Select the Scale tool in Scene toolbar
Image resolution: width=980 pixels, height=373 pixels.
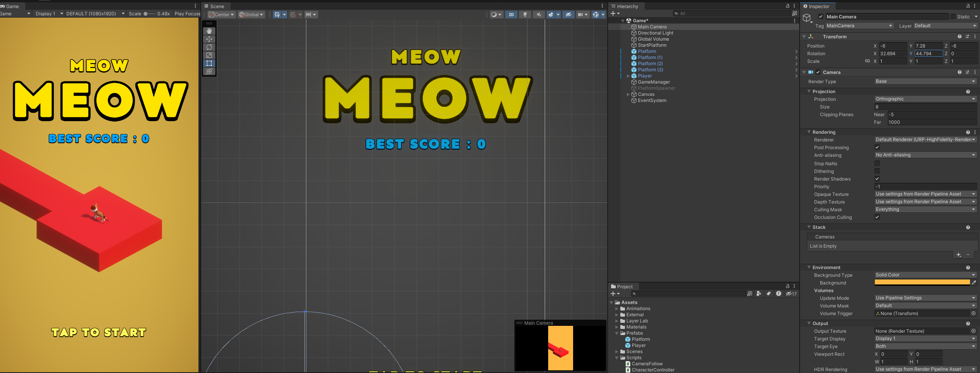pos(209,55)
